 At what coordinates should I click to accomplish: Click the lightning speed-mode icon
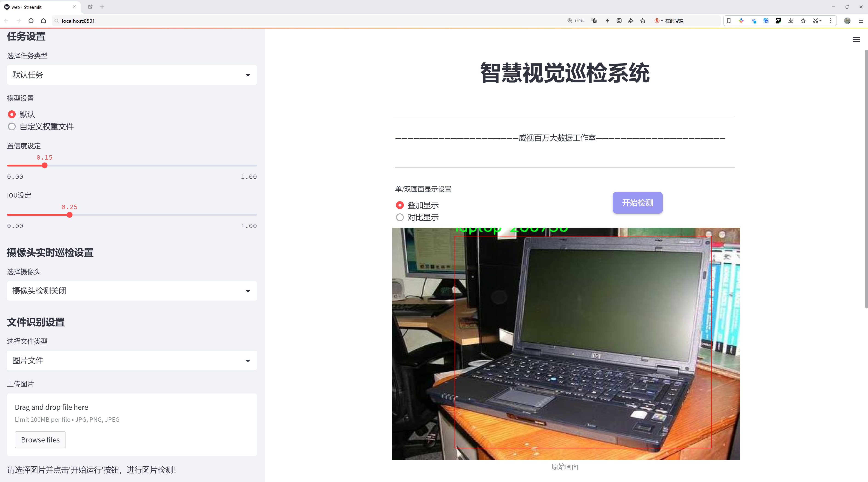tap(607, 21)
